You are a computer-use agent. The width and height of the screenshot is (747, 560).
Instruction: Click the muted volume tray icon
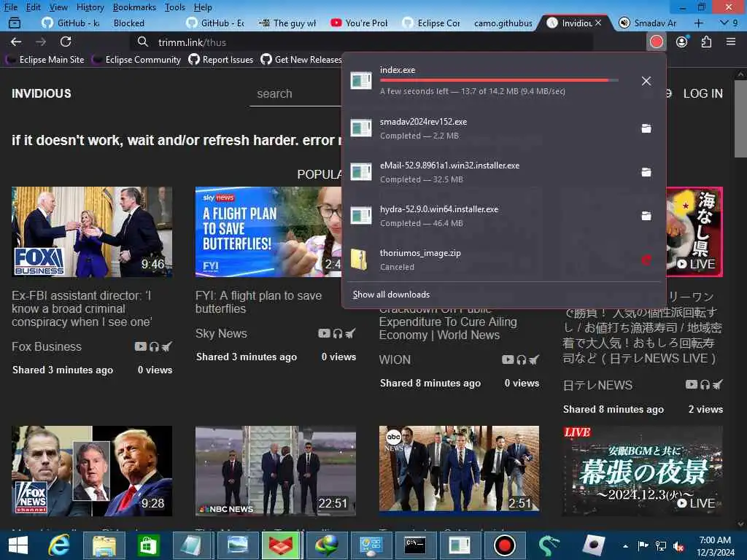point(678,546)
